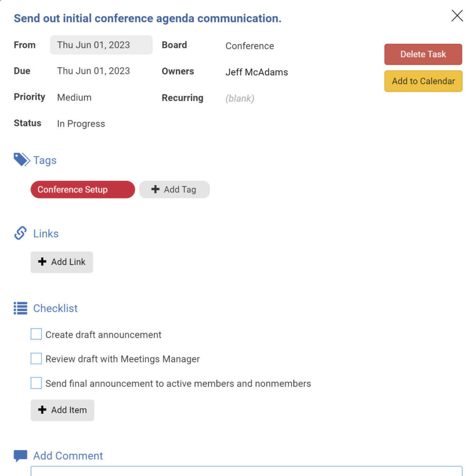Select the red Conference Setup tag

82,190
